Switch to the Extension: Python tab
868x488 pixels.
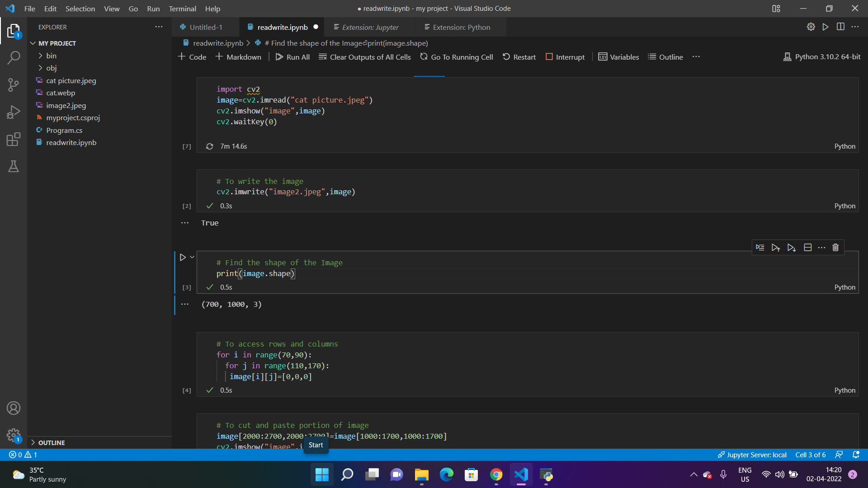click(457, 27)
